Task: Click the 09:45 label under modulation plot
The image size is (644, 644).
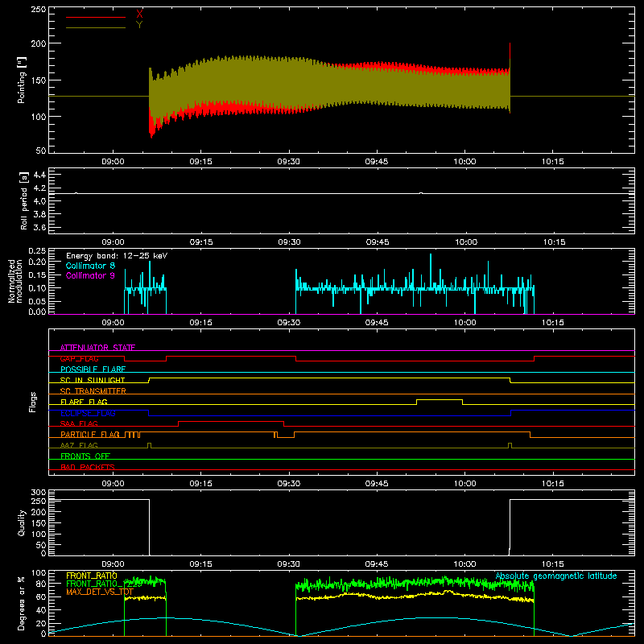Action: pyautogui.click(x=377, y=323)
